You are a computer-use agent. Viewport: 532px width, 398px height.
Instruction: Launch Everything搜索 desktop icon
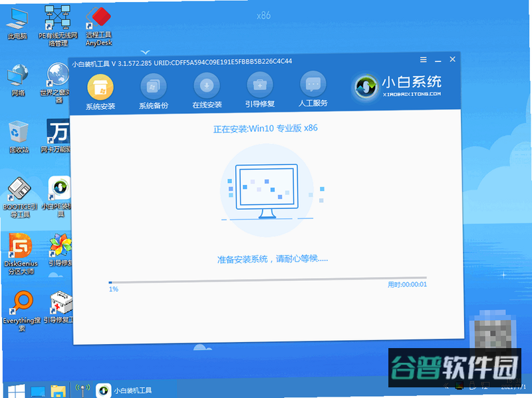click(21, 311)
